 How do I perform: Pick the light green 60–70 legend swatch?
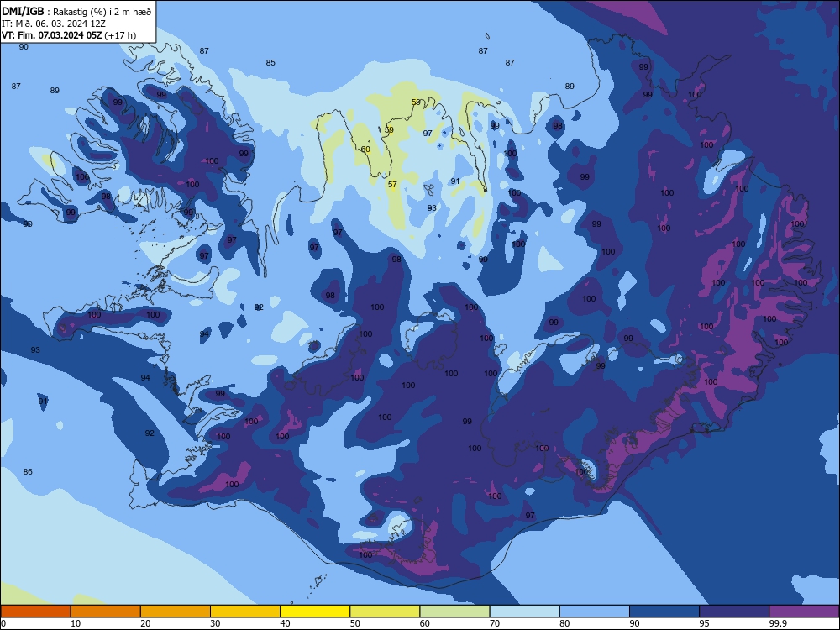coord(454,612)
